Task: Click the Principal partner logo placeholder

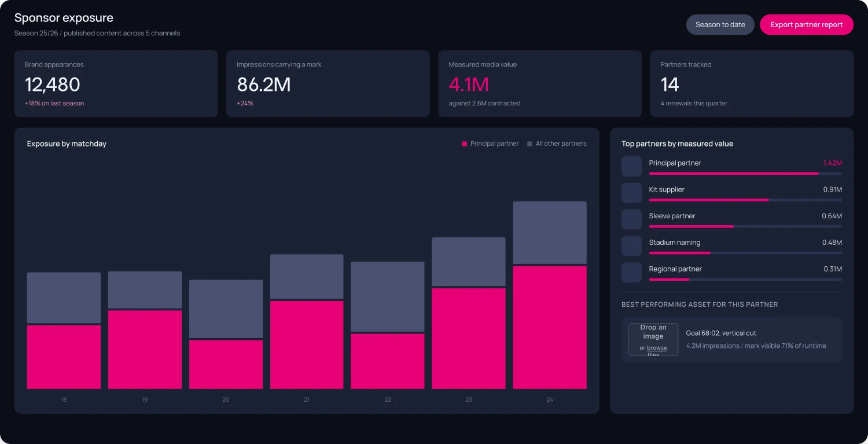Action: click(x=631, y=167)
